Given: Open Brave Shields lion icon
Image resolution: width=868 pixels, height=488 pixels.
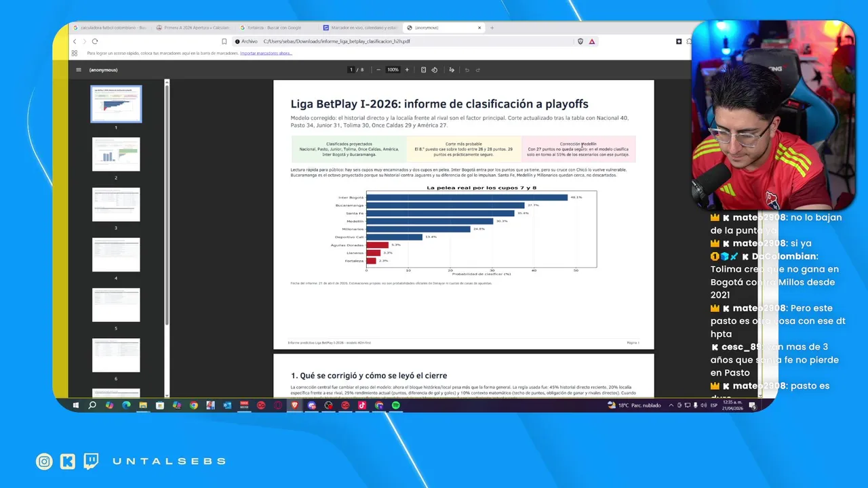Looking at the screenshot, I should 580,41.
